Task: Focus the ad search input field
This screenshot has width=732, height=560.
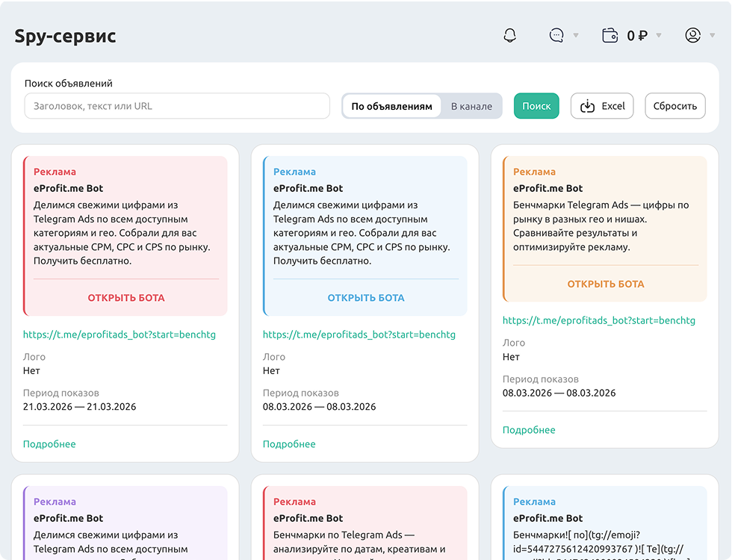Action: (177, 106)
